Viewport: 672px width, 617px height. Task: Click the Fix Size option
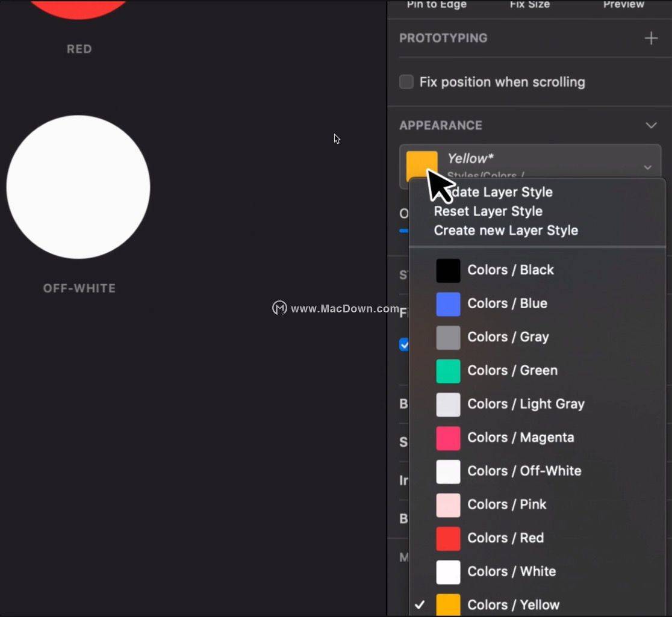pos(530,4)
